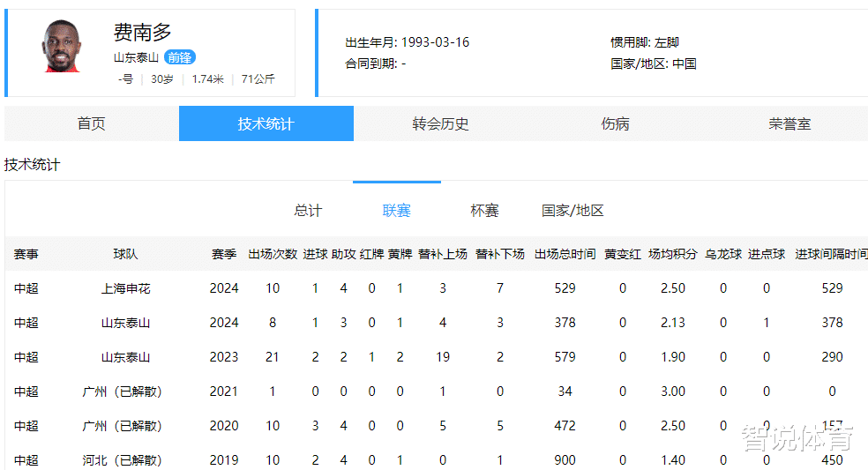Image resolution: width=868 pixels, height=470 pixels.
Task: Click 中超 in the 上海申花 row
Action: 26,288
